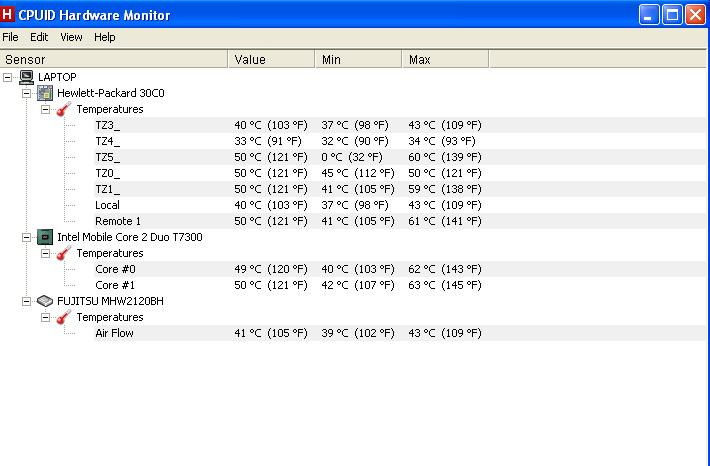The image size is (710, 466).
Task: Click Core #1 max value 63 °C (145 °F)
Action: (x=445, y=285)
